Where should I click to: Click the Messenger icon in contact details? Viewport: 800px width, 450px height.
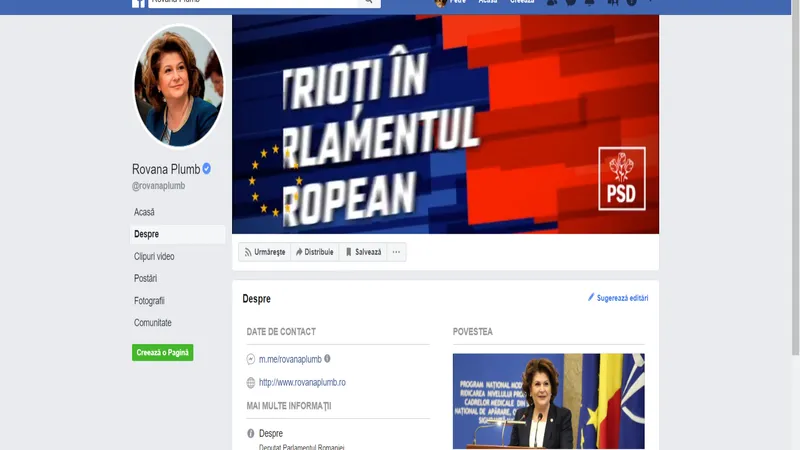click(251, 359)
